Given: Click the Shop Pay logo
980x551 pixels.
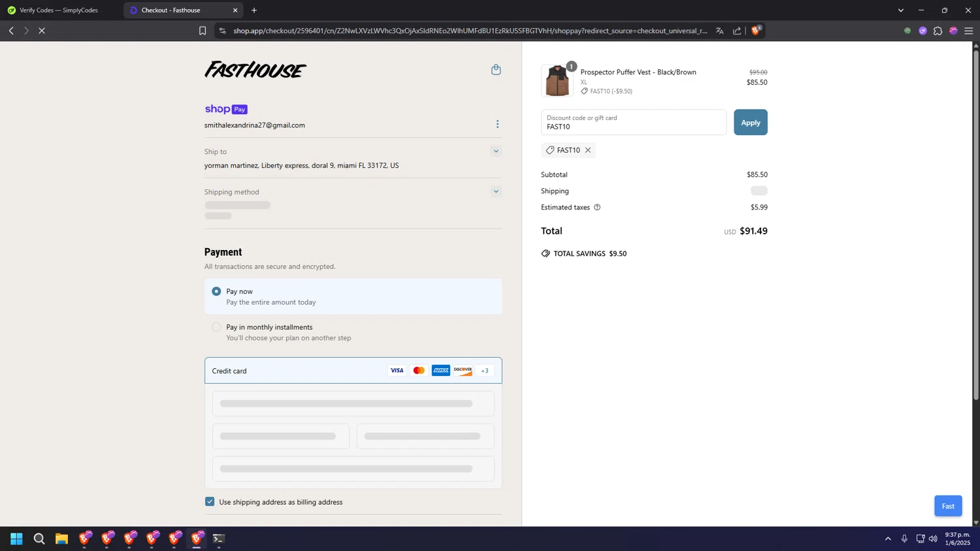Looking at the screenshot, I should point(226,109).
